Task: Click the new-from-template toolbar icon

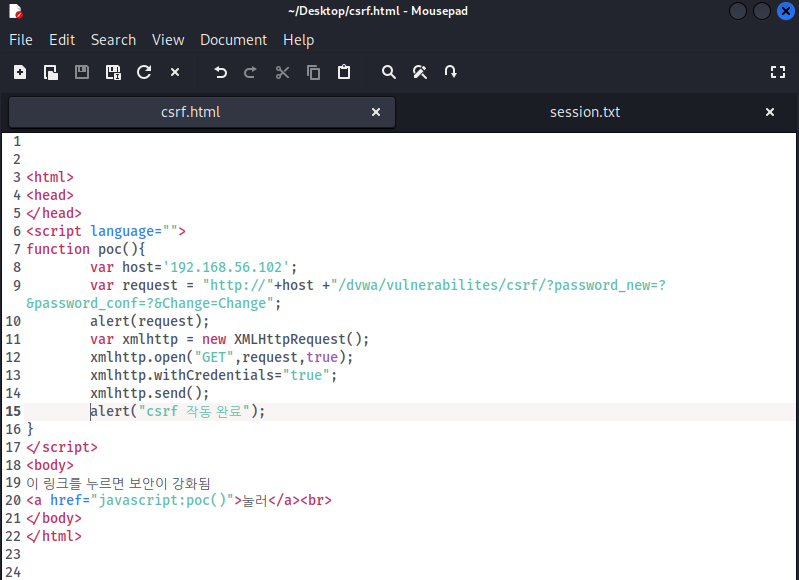Action: click(x=51, y=72)
